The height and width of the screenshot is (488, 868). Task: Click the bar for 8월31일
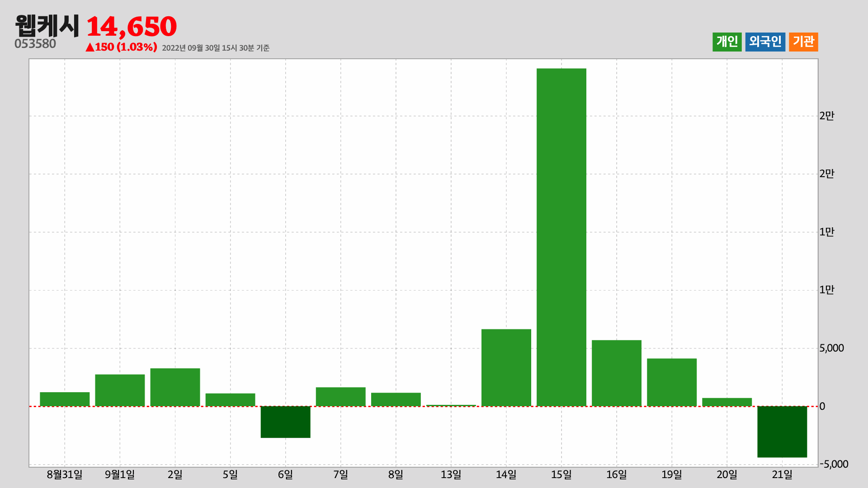[65, 399]
